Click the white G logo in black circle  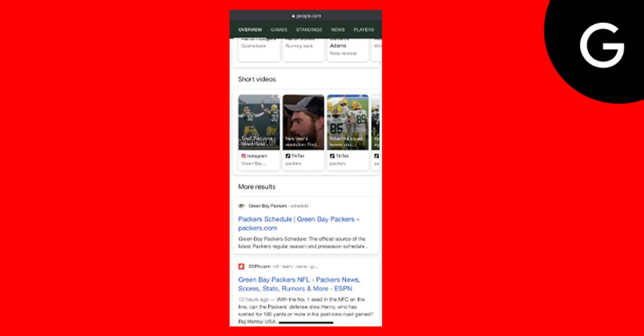pyautogui.click(x=602, y=45)
